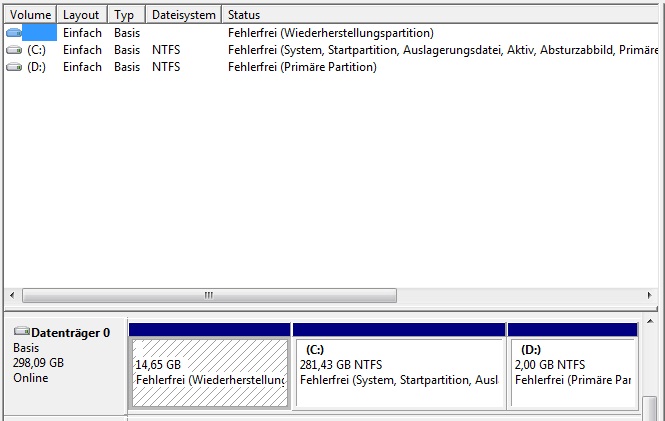
Task: Click 'Basis' type cell in (C:) row
Action: [127, 50]
